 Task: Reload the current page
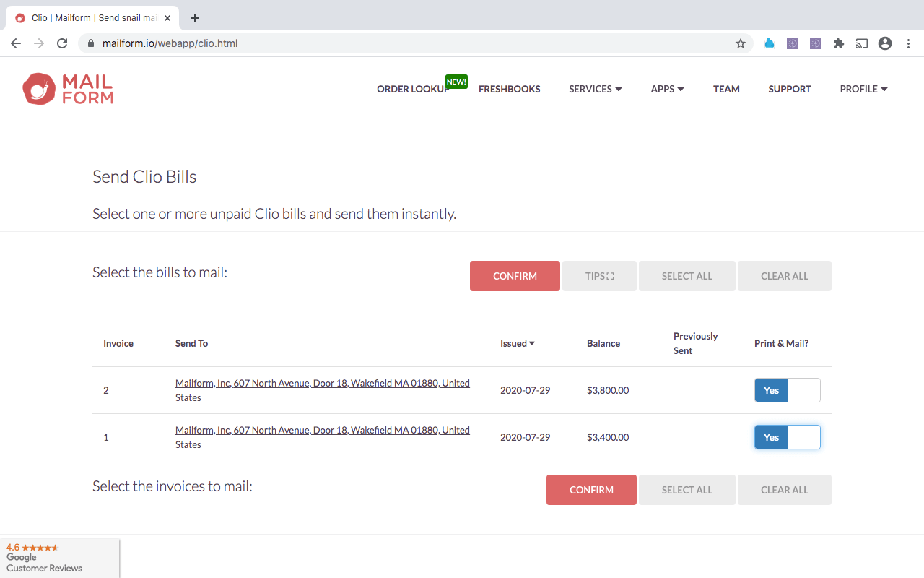point(62,43)
